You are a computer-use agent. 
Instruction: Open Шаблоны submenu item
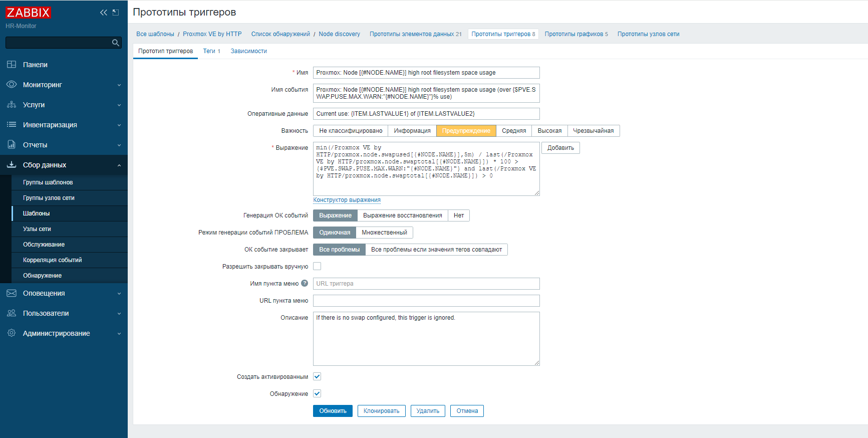[x=69, y=213]
